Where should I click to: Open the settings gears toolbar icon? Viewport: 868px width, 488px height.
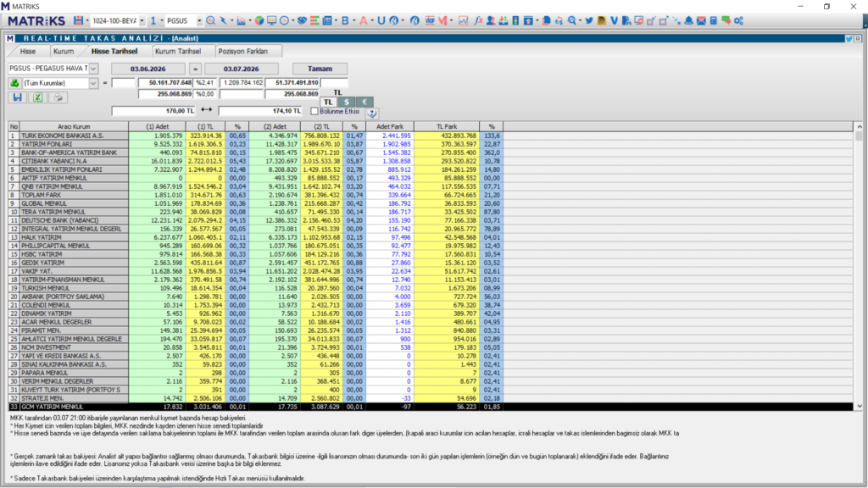[738, 20]
